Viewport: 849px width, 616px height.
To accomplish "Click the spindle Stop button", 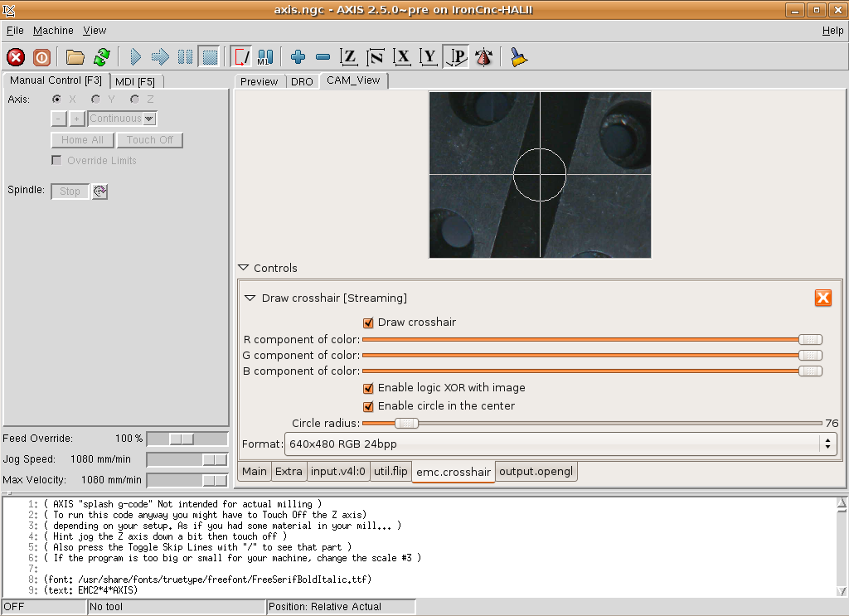I will click(70, 191).
